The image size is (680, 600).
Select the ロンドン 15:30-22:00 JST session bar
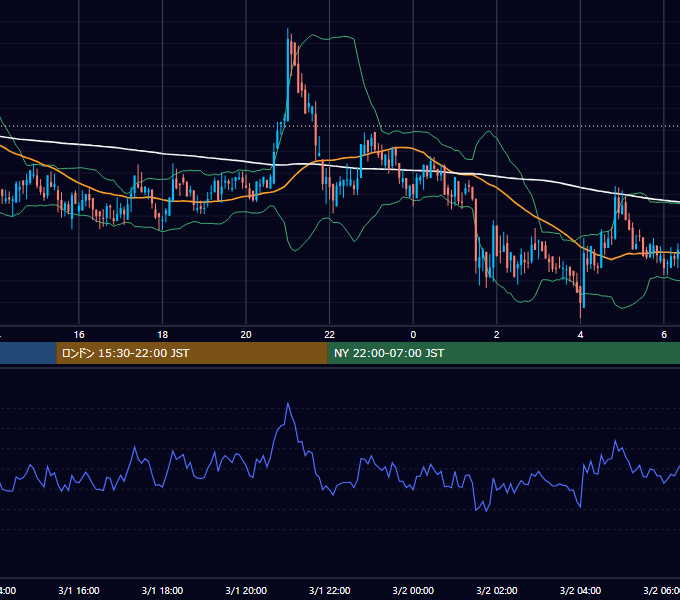192,353
